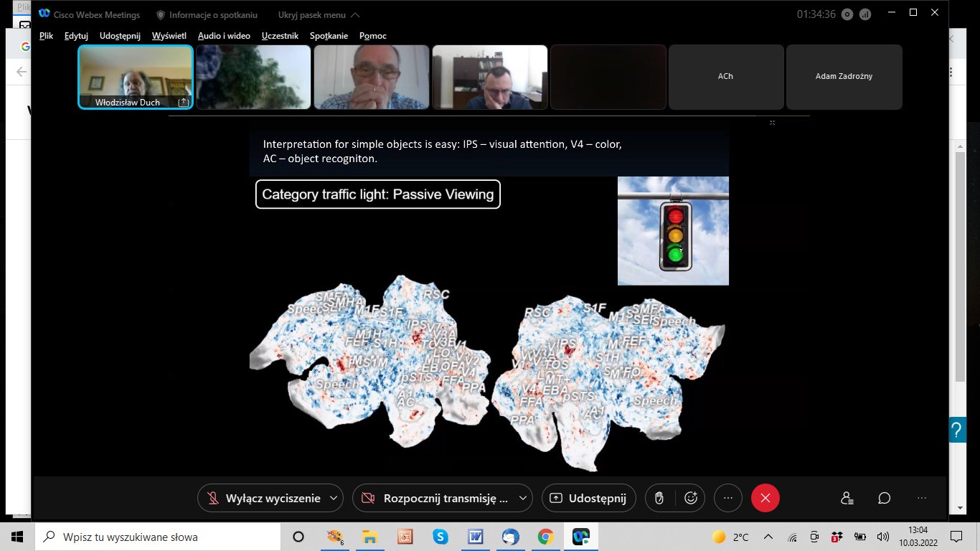Click the Udostępnij share button
Image resolution: width=980 pixels, height=551 pixels.
(x=588, y=498)
